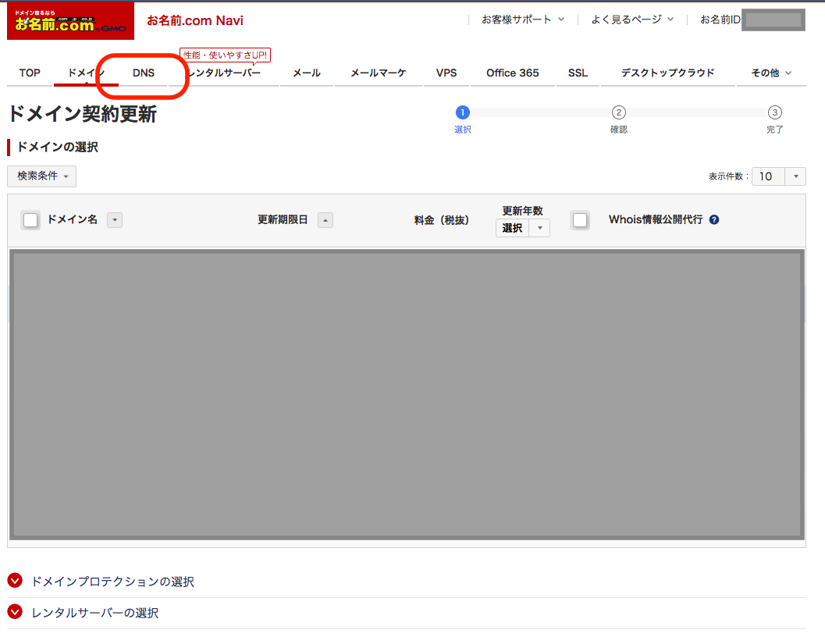The height and width of the screenshot is (644, 825).
Task: Open the よく見るページ menu
Action: pyautogui.click(x=632, y=20)
